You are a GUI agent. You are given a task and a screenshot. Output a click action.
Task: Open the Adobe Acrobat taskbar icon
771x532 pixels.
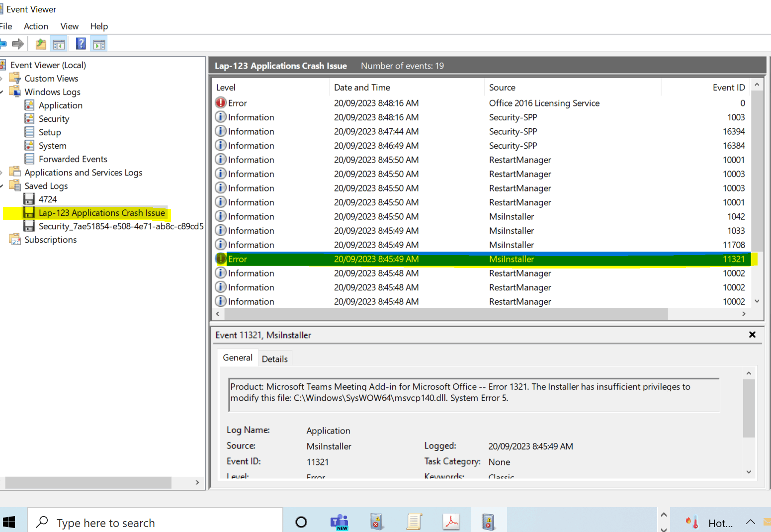(451, 522)
